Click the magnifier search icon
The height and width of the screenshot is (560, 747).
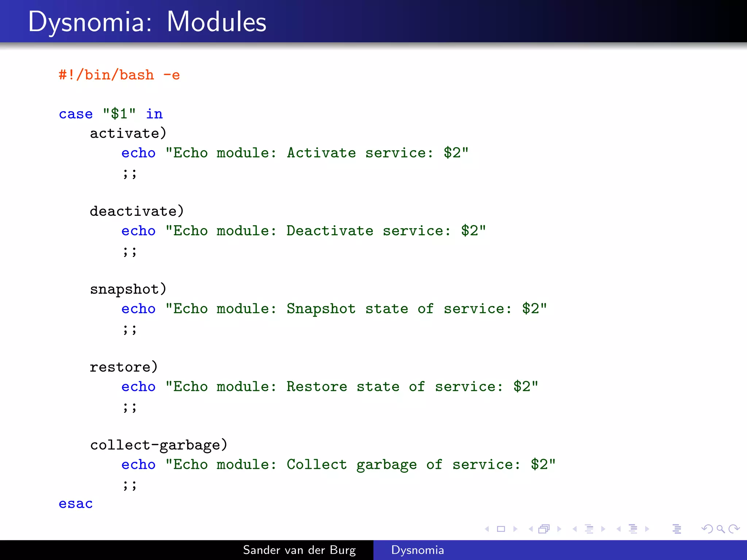[721, 529]
